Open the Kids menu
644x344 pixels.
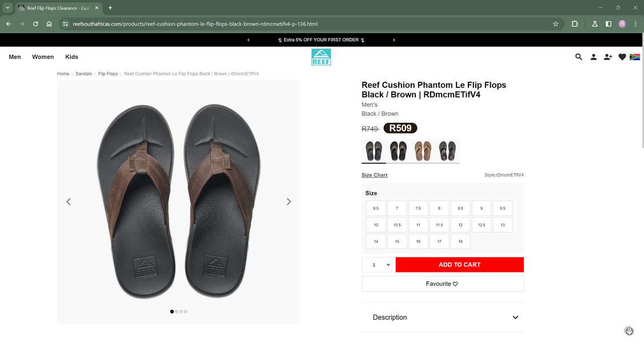tap(71, 57)
